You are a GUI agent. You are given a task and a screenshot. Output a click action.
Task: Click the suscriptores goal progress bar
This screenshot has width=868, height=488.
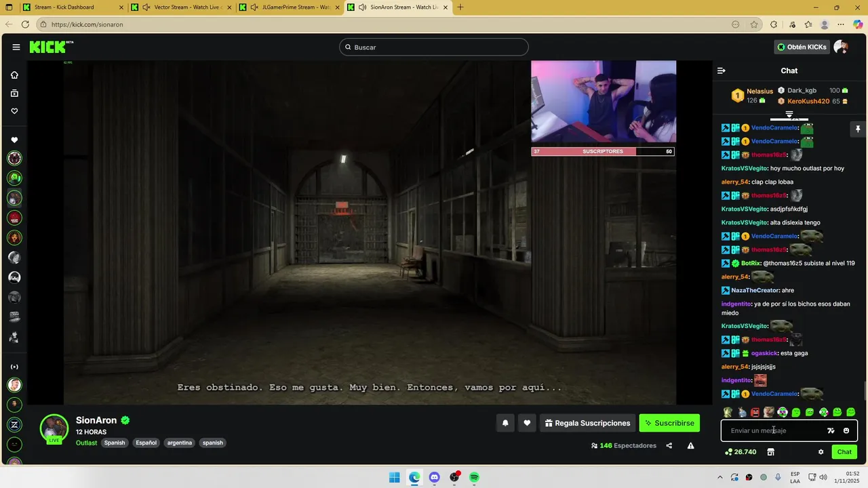click(603, 151)
